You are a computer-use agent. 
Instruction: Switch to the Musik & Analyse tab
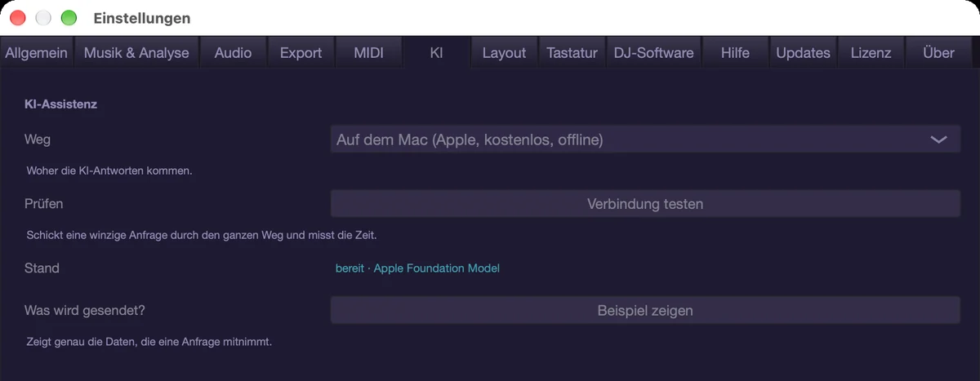tap(136, 52)
